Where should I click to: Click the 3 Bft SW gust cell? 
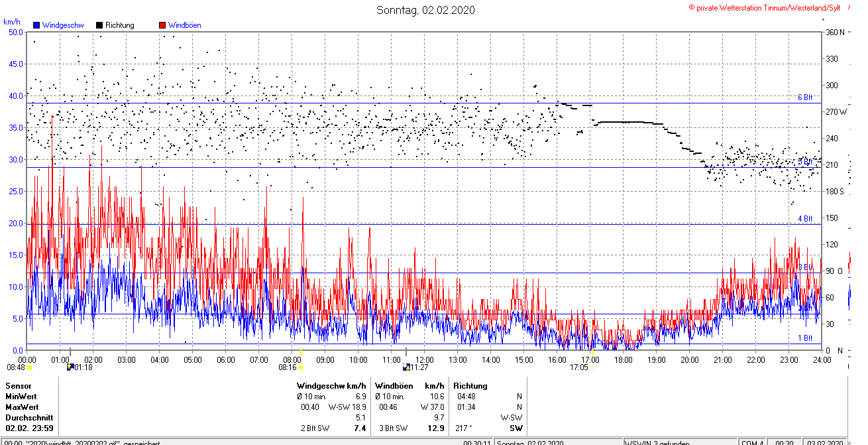pos(394,428)
